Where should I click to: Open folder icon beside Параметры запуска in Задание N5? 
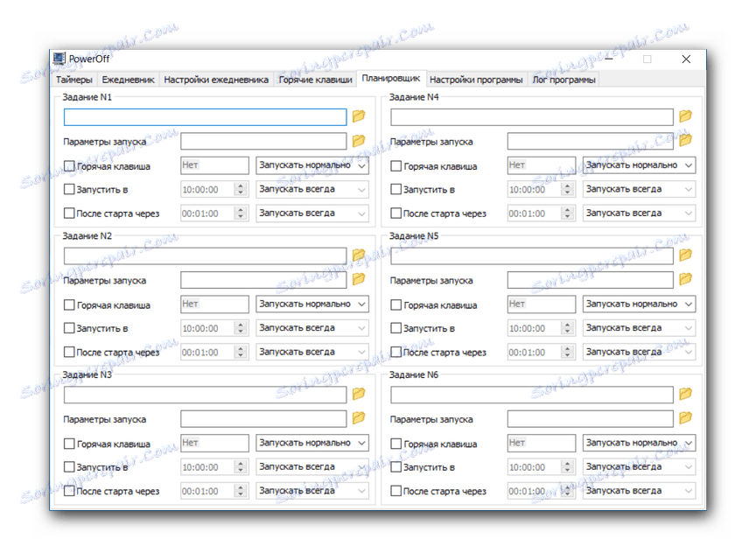coord(686,279)
